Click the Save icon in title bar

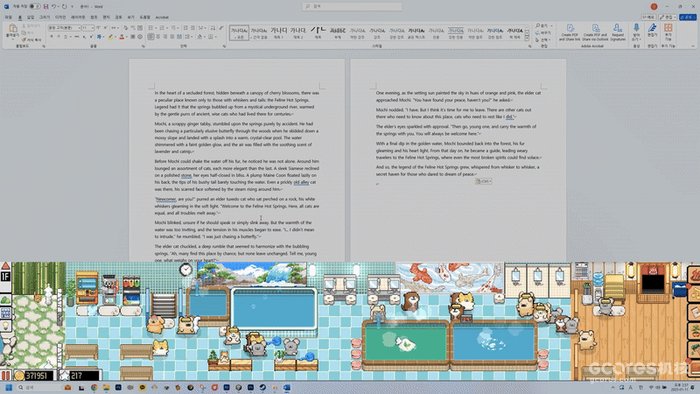46,7
